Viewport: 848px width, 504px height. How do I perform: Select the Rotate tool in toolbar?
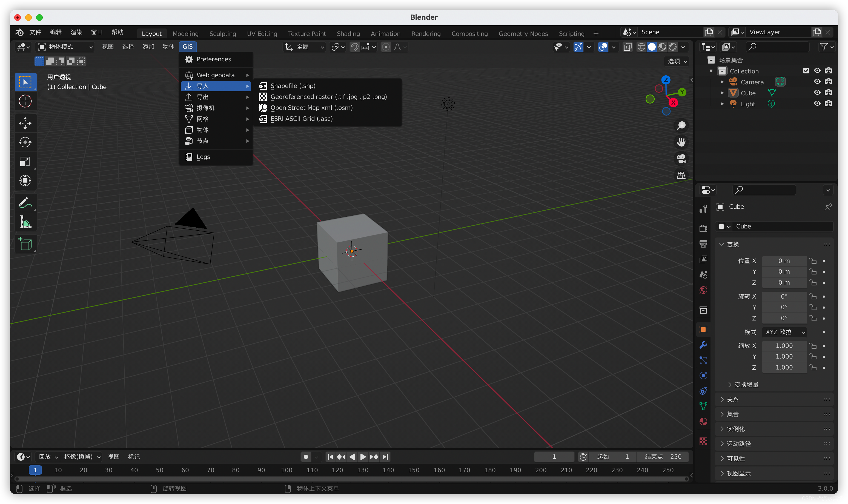pos(25,142)
